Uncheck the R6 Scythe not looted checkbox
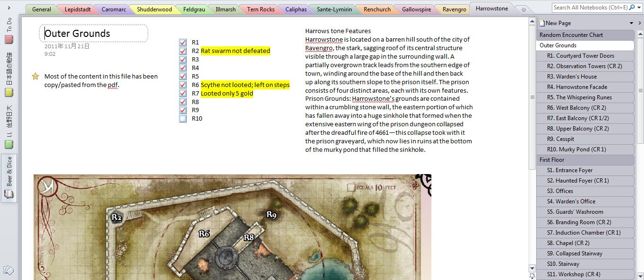 coord(183,85)
